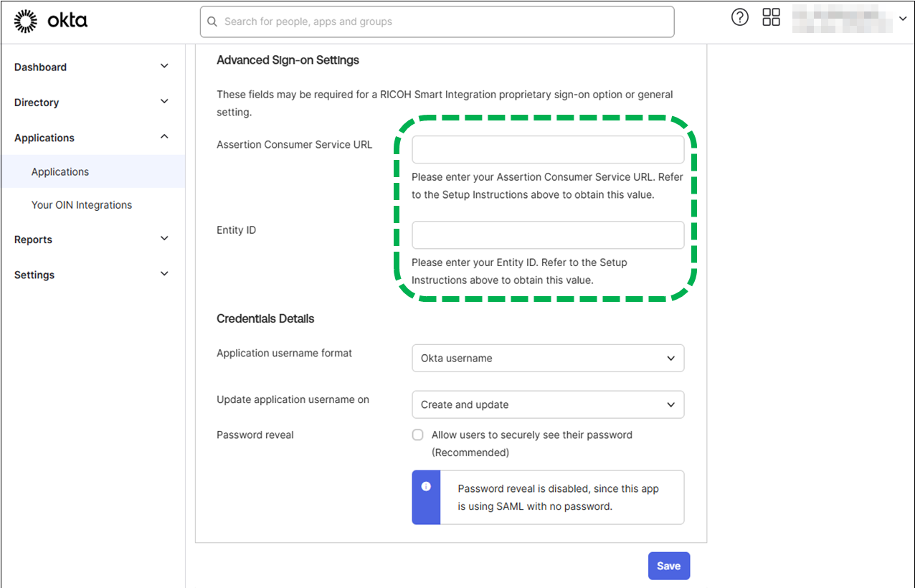This screenshot has height=588, width=915.
Task: Click the Save button
Action: [668, 565]
